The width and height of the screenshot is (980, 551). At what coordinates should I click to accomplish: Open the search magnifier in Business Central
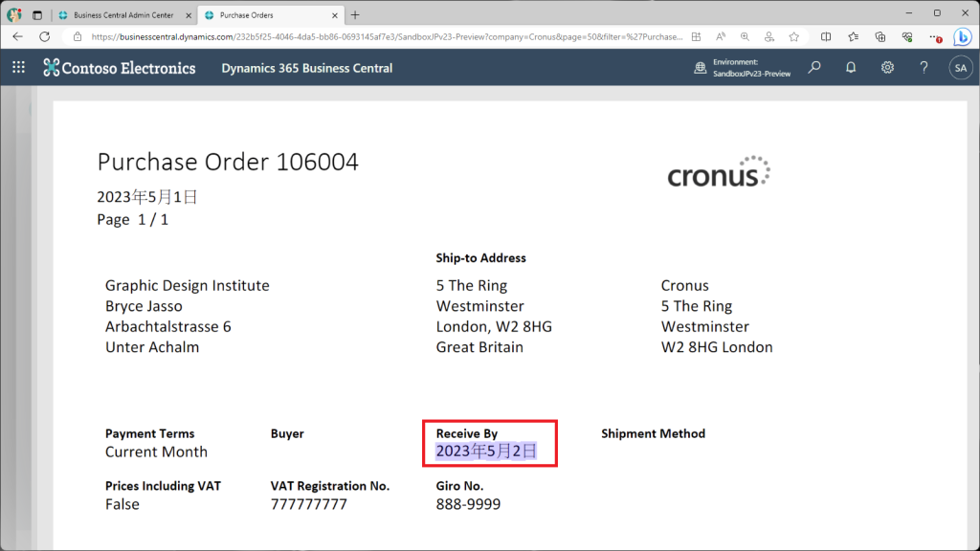coord(814,68)
